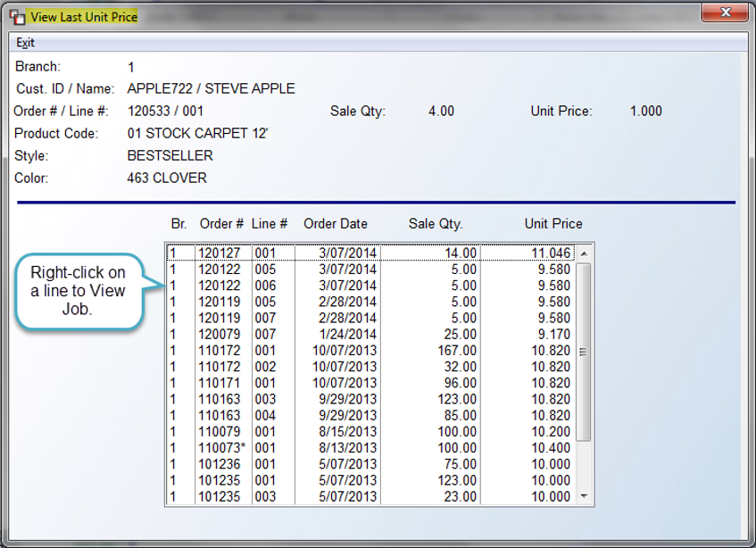
Task: Select order 120122 line 006 row
Action: click(x=370, y=286)
